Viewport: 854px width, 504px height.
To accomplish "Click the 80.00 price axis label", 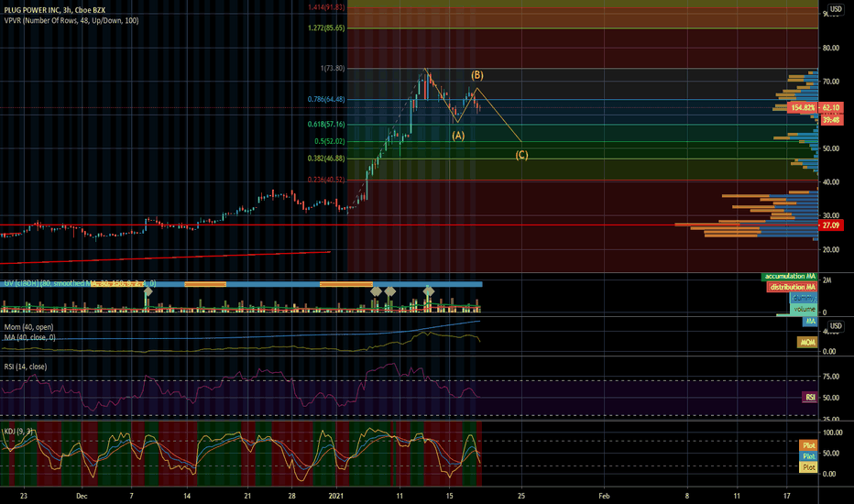I will (830, 48).
